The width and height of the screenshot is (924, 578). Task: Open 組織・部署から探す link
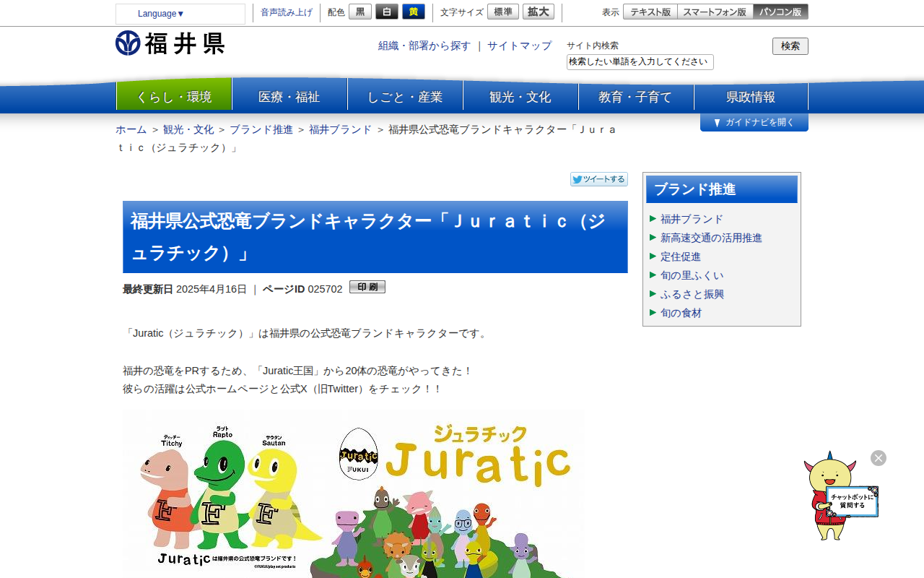click(x=424, y=46)
